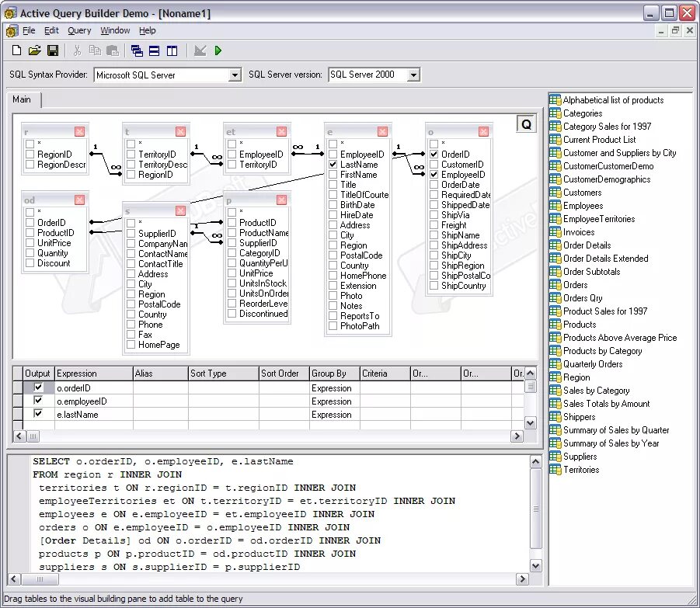Viewport: 700px width, 608px height.
Task: Select the Main tab
Action: click(22, 99)
